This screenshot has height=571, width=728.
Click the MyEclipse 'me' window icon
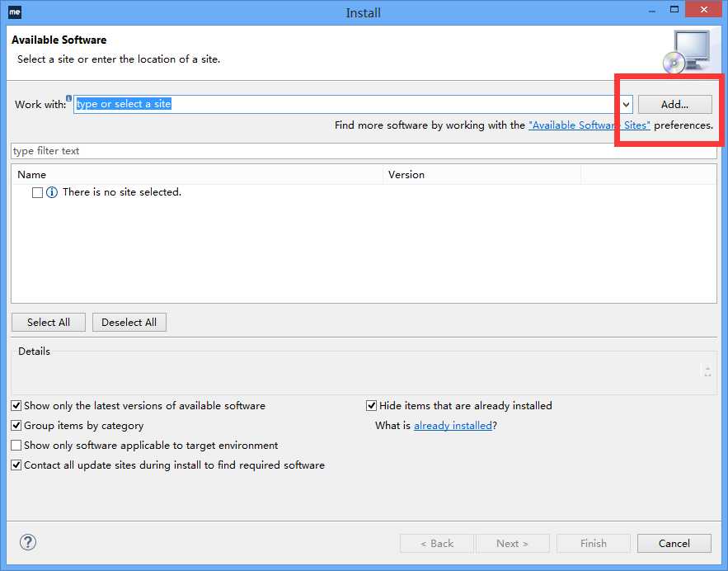point(14,12)
